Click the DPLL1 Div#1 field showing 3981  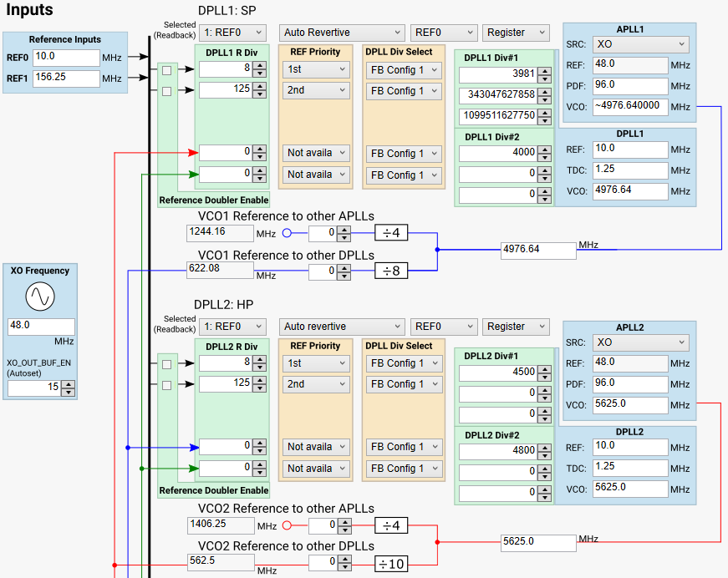[498, 75]
